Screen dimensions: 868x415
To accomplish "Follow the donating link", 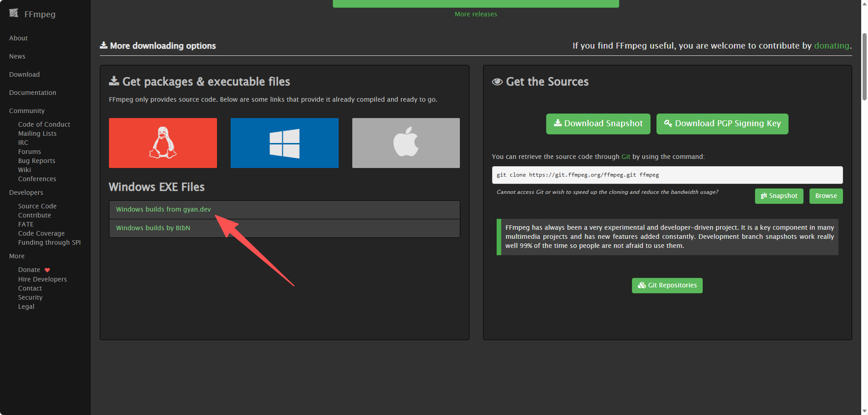I will (x=832, y=45).
